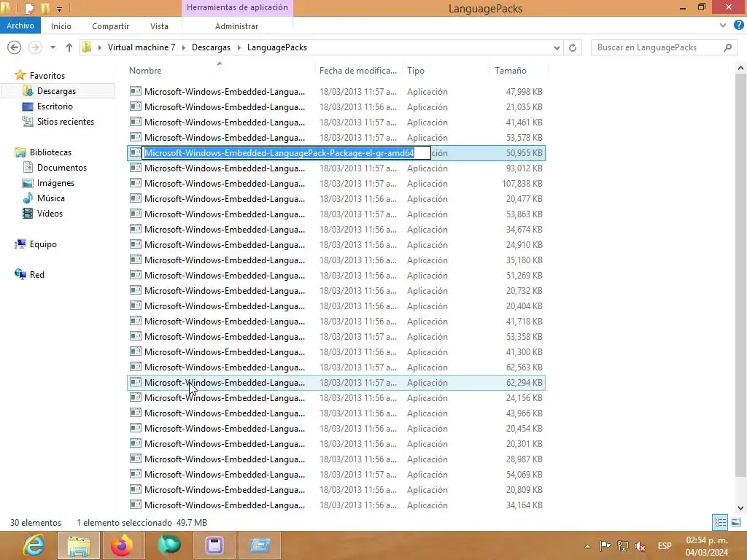Open recent locations dropdown arrow
This screenshot has height=560, width=747.
(53, 47)
